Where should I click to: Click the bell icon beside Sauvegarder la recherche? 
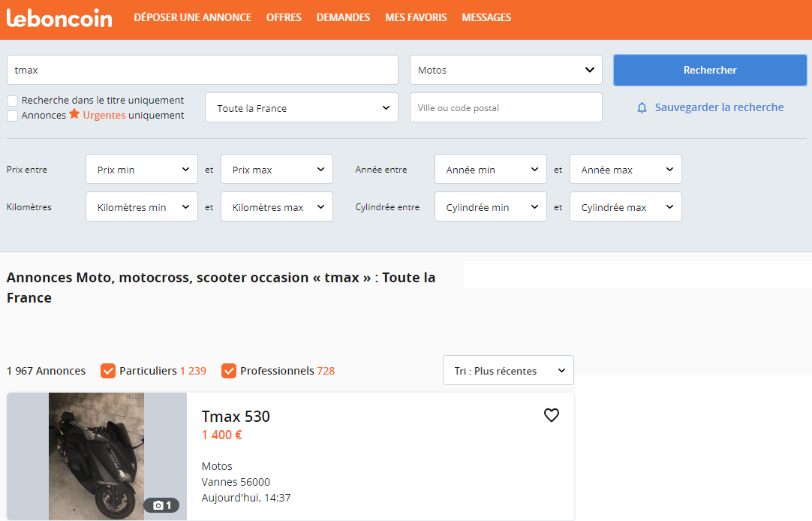642,107
